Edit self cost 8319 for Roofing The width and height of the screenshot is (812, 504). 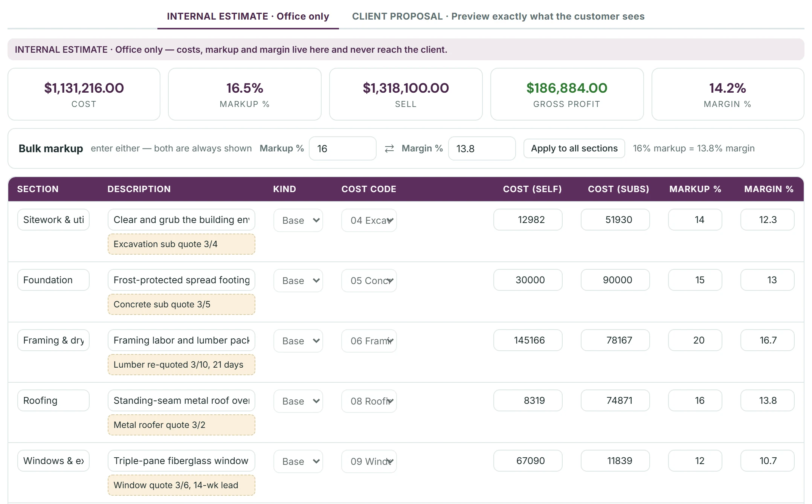[x=528, y=400]
